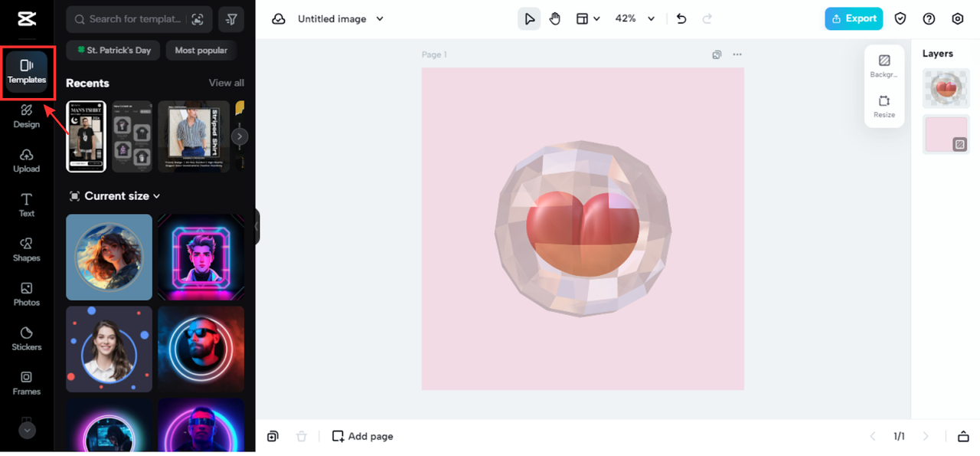
Task: Open the Design sidebar tab
Action: 27,116
